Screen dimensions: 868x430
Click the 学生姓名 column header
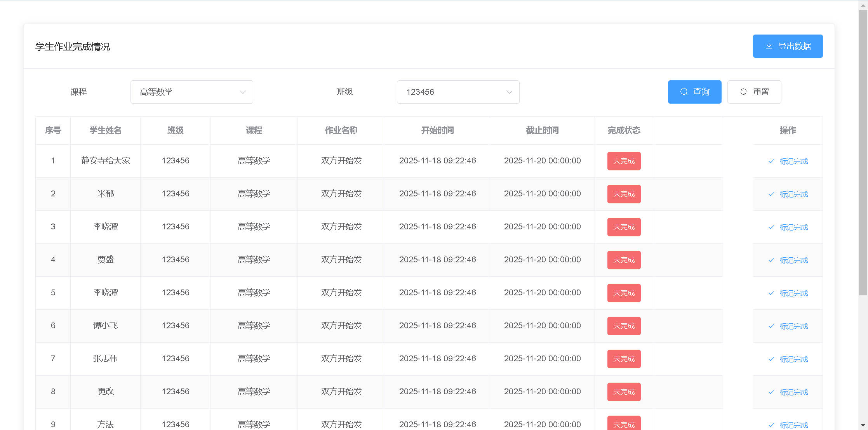[x=105, y=130]
